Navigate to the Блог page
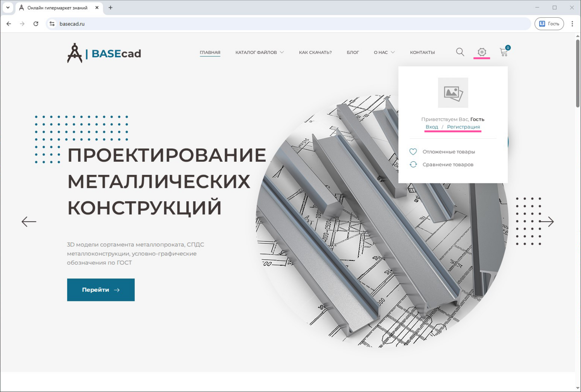Image resolution: width=581 pixels, height=392 pixels. 352,52
